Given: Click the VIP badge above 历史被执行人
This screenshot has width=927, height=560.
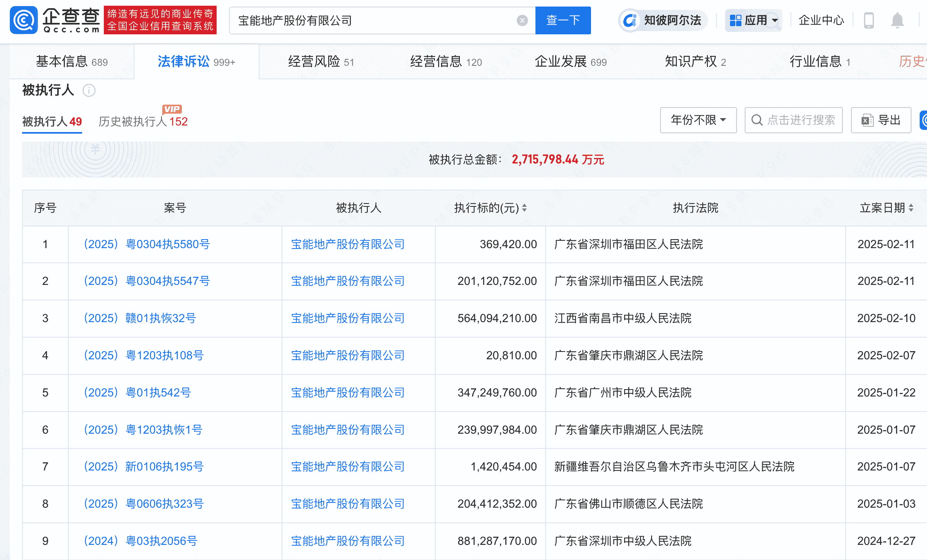Looking at the screenshot, I should (x=172, y=109).
